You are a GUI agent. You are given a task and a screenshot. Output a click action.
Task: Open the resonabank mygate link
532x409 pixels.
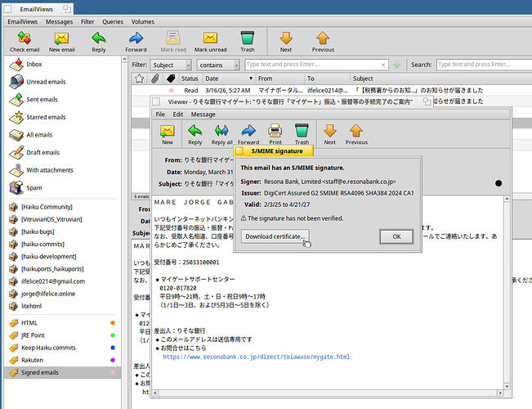point(256,357)
